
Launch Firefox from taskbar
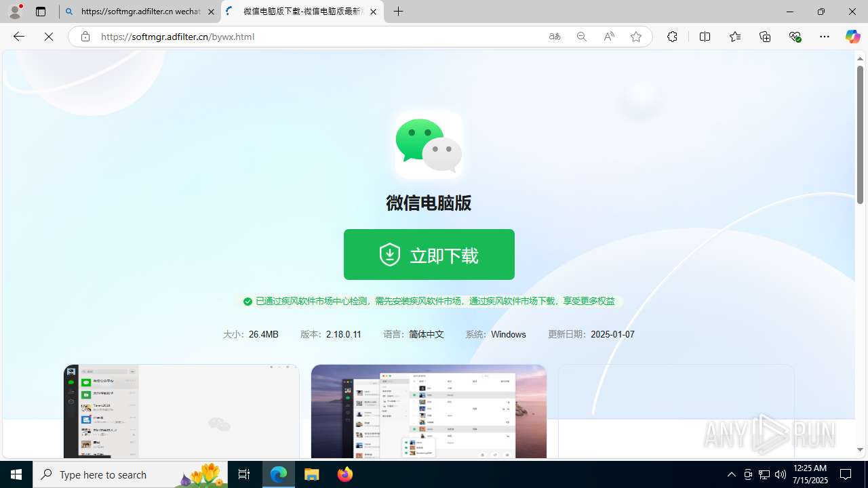(x=345, y=474)
